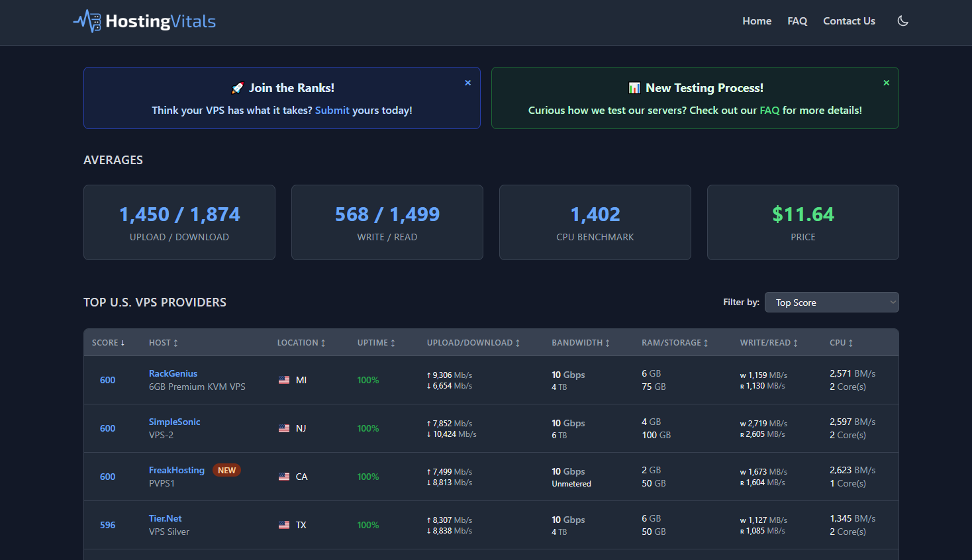Viewport: 972px width, 560px height.
Task: Click 'AVERAGES' heading
Action: coord(113,160)
